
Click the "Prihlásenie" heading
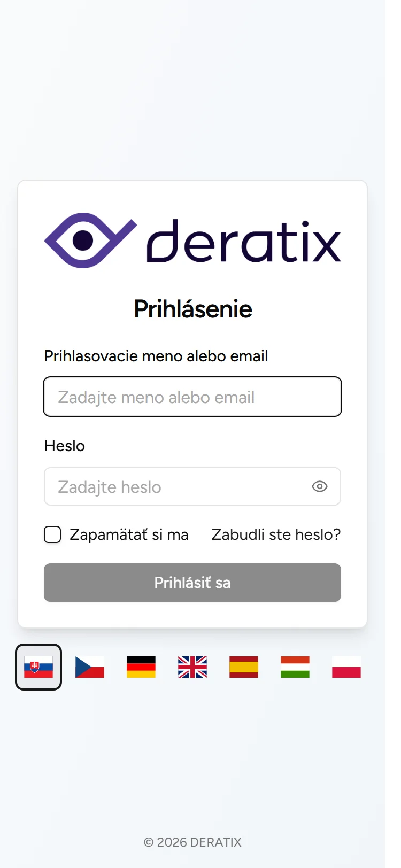tap(192, 309)
